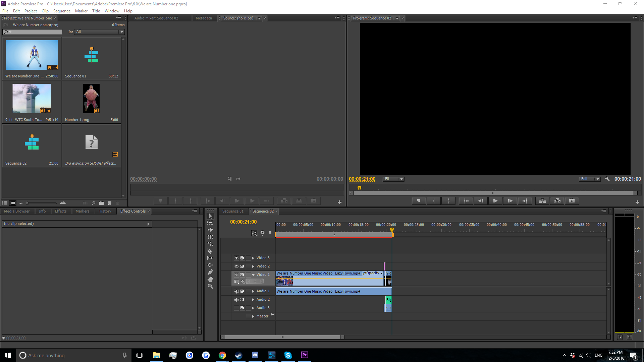
Task: Open the Audio Mixer: Sequence 02 tab
Action: point(156,18)
